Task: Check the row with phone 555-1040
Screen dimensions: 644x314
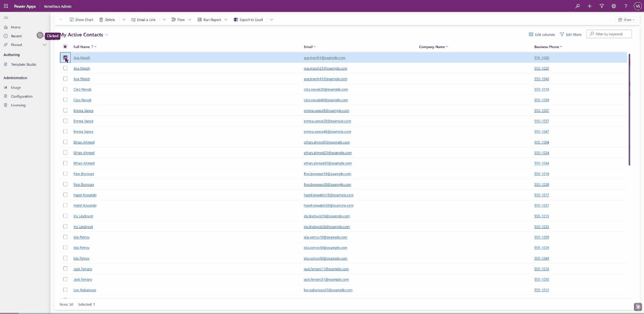Action: coord(65,79)
